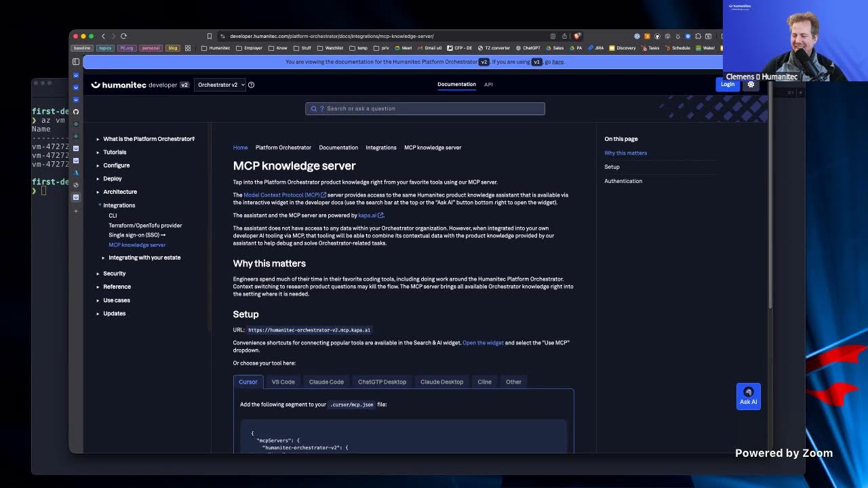Screen dimensions: 868x488
Task: Click the Ask AI widget button
Action: tap(749, 396)
